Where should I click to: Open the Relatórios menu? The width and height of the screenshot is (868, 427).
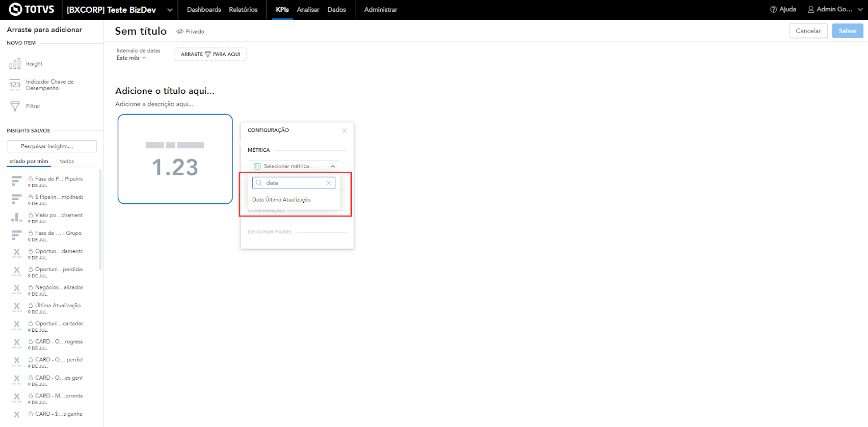pyautogui.click(x=243, y=10)
